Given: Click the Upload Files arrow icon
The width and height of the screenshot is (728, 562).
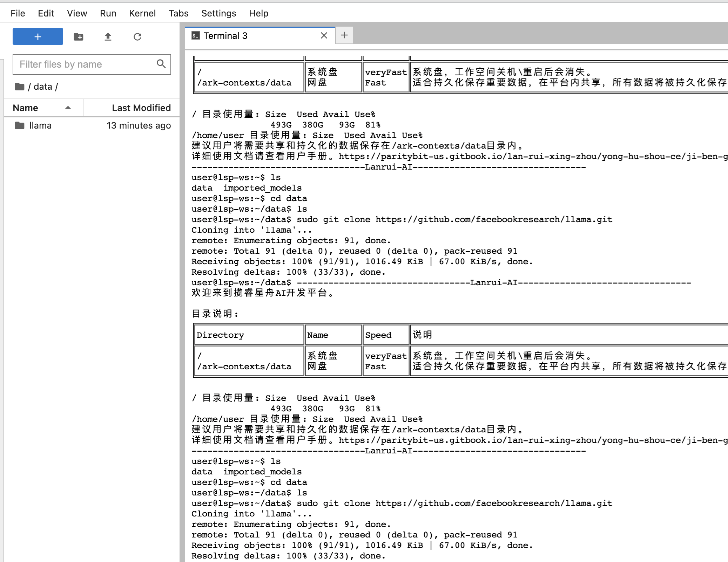Looking at the screenshot, I should (x=108, y=37).
